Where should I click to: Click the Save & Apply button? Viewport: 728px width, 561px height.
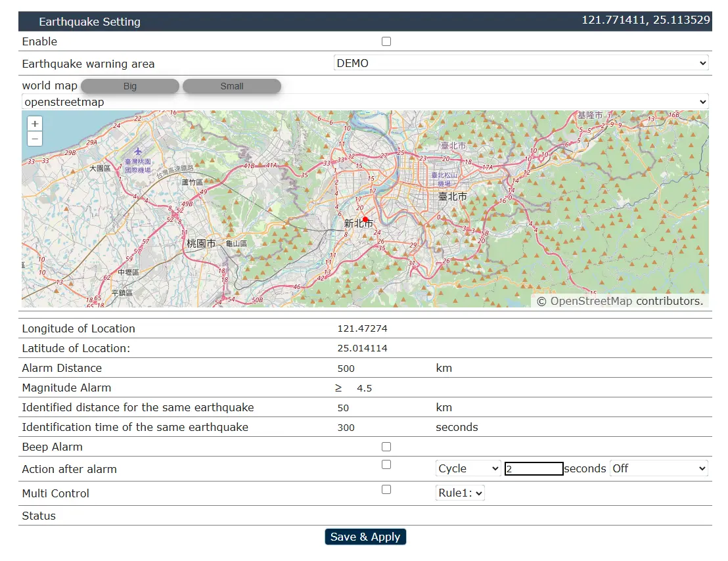coord(365,537)
